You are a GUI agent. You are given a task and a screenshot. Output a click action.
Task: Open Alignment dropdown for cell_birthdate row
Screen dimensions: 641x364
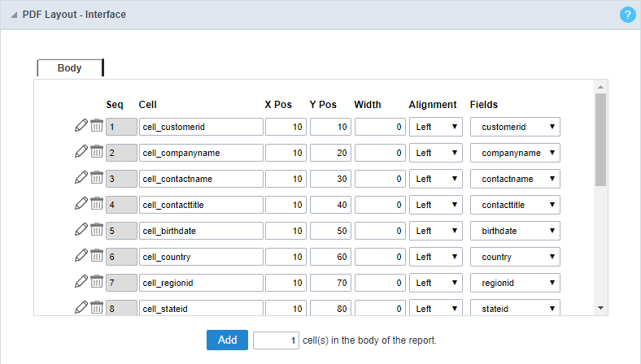436,231
